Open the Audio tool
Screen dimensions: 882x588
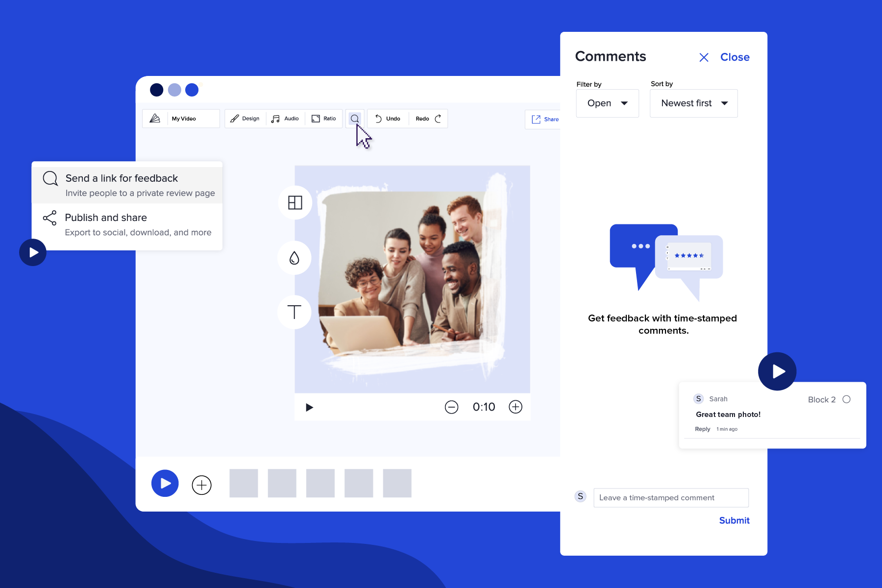click(x=285, y=119)
